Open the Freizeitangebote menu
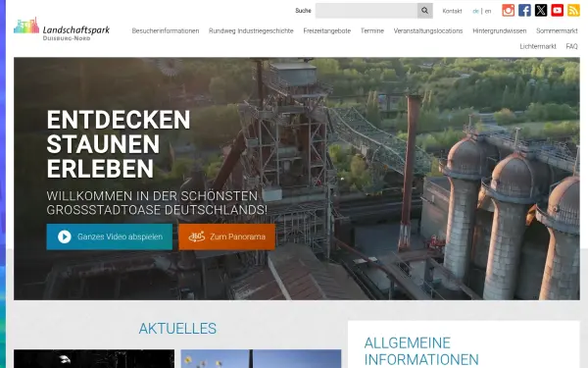The height and width of the screenshot is (368, 588). tap(327, 30)
